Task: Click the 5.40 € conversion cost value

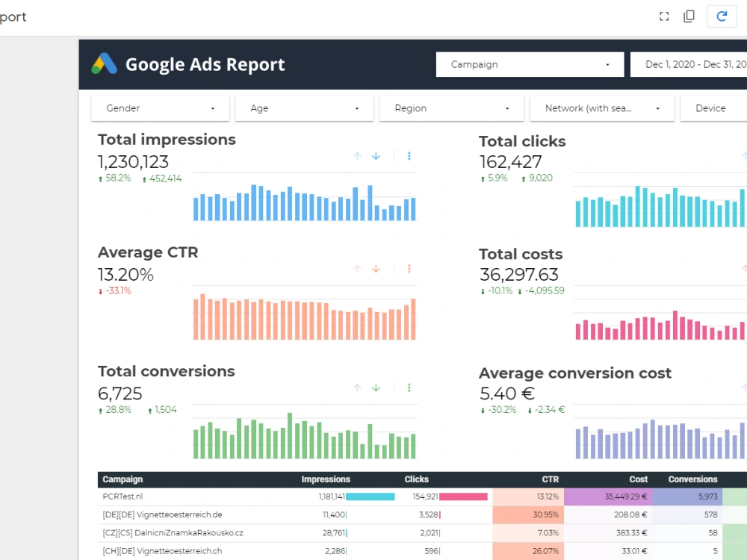Action: (507, 393)
